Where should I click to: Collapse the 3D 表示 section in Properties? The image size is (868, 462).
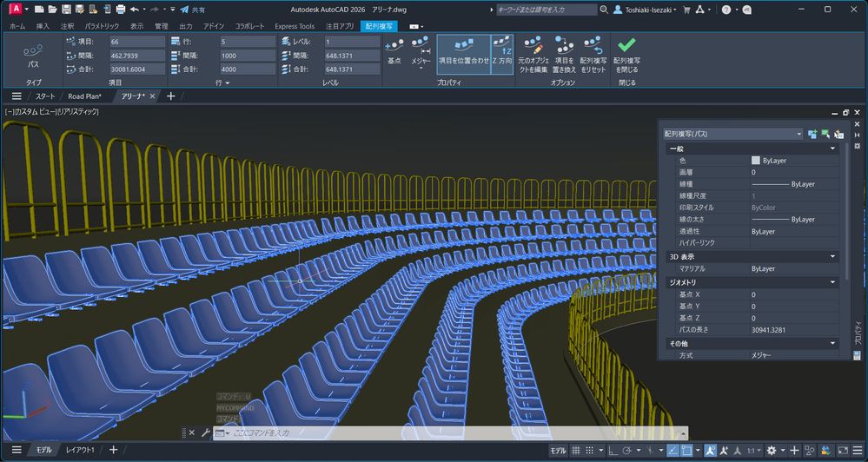(832, 257)
